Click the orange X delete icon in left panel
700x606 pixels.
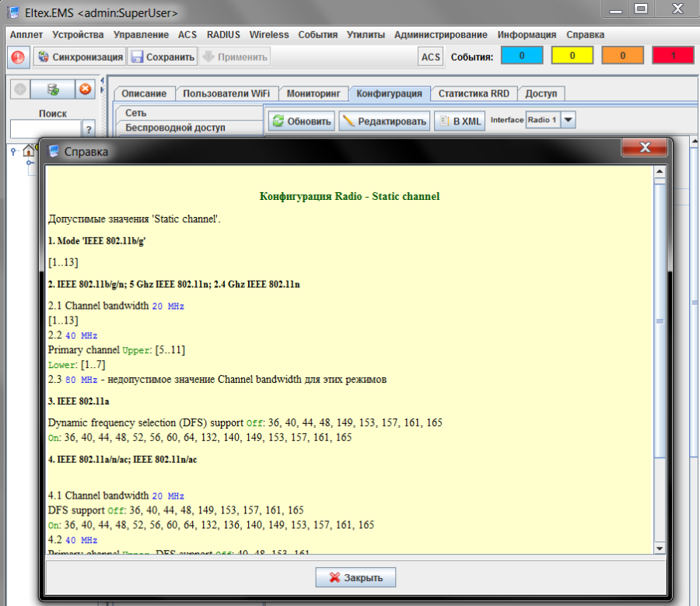click(x=85, y=89)
